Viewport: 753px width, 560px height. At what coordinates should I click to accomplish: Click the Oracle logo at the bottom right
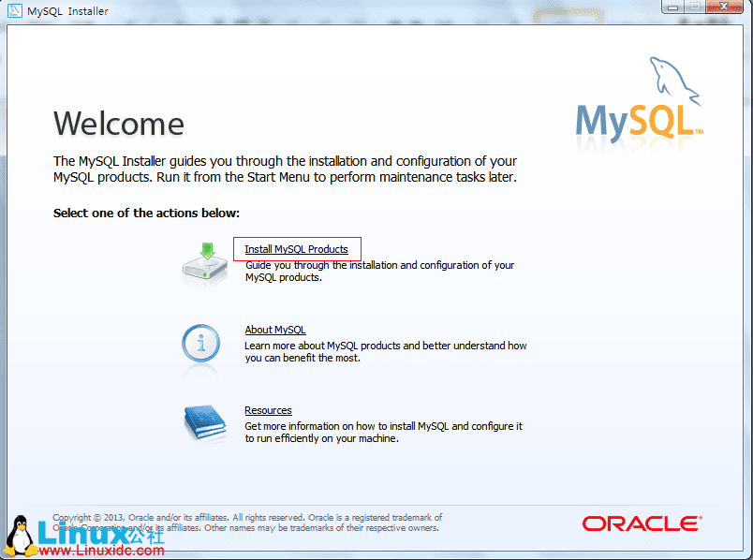click(641, 523)
